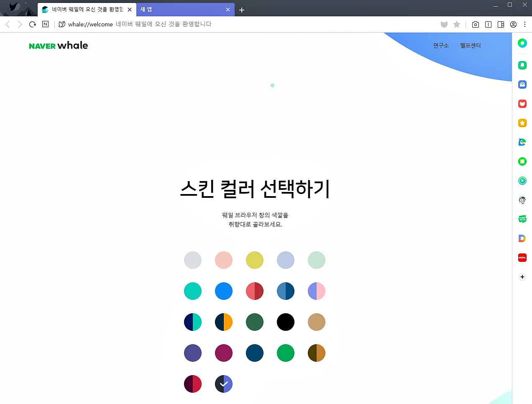Switch to the 새 탭 tab

[185, 10]
